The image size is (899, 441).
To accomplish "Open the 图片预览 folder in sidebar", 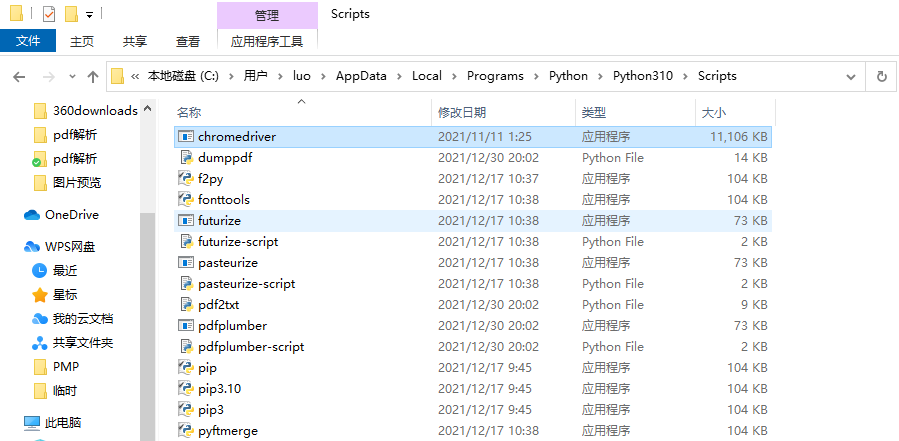I will point(68,183).
